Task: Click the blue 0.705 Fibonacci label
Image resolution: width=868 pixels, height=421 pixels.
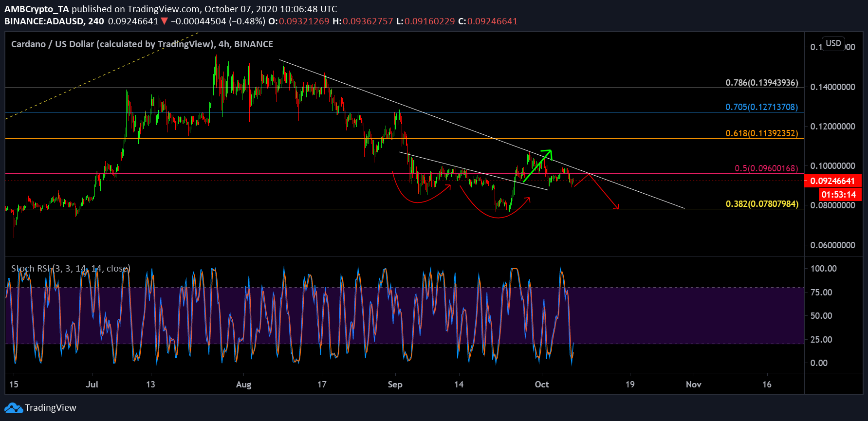Action: (761, 107)
